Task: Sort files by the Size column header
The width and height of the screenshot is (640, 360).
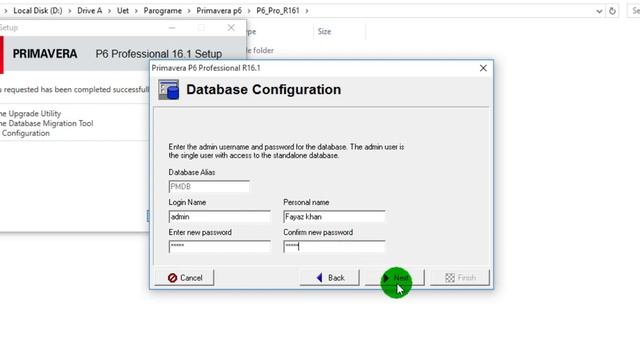Action: pyautogui.click(x=339, y=31)
